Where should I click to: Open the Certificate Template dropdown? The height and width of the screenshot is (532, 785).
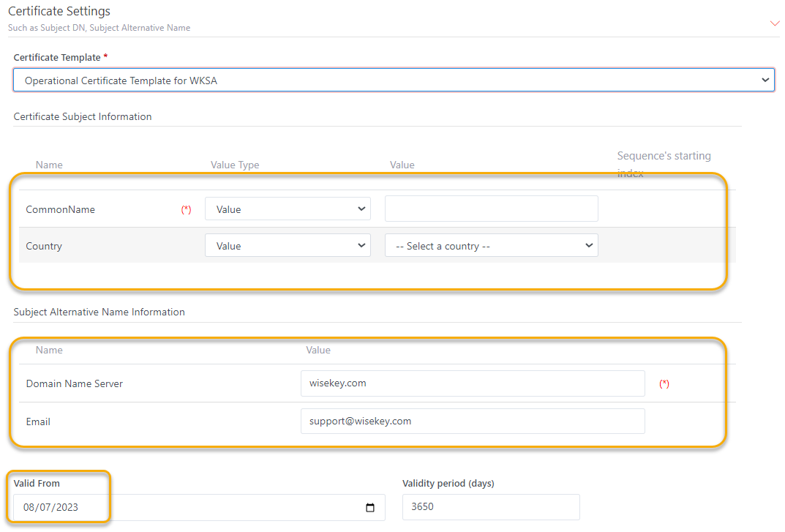point(394,80)
